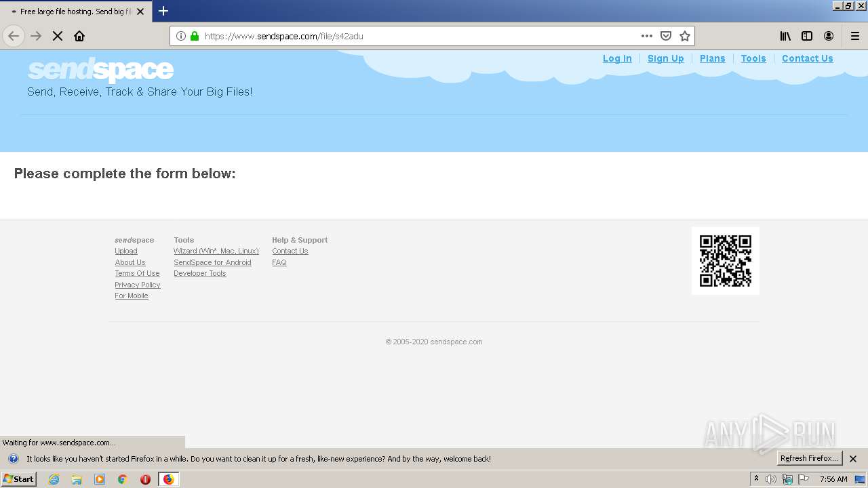
Task: Click Upload link in footer
Action: point(126,251)
